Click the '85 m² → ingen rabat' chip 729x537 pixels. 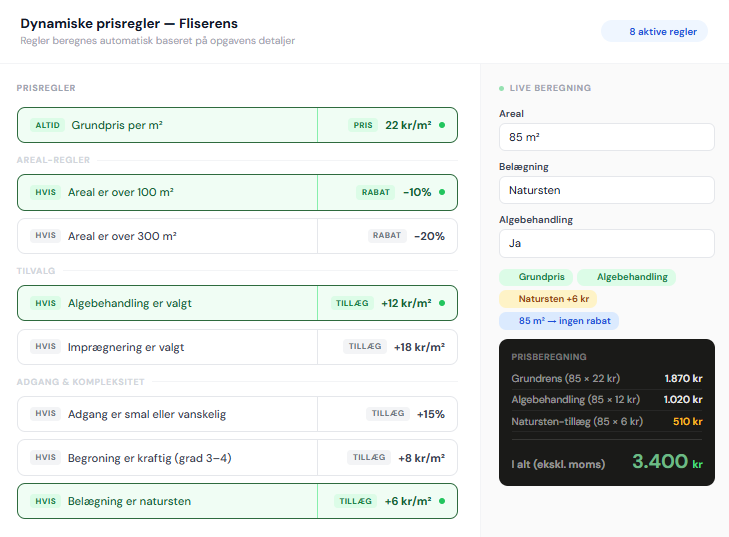click(559, 321)
